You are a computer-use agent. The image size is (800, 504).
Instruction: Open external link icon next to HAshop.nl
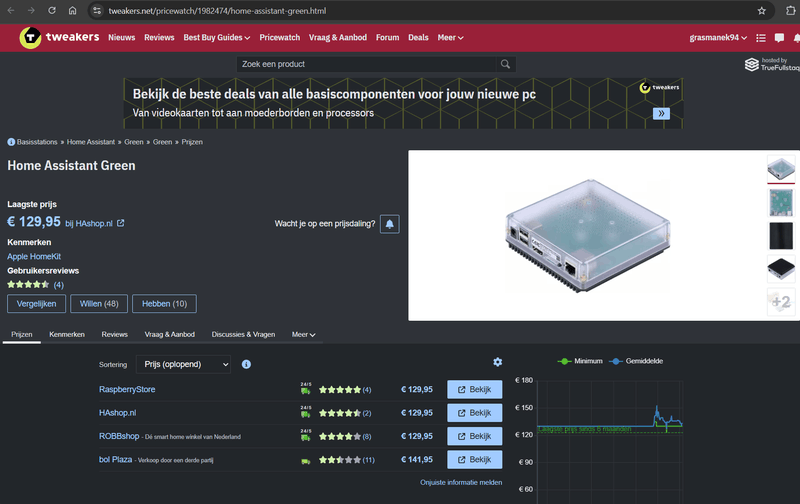click(x=120, y=223)
